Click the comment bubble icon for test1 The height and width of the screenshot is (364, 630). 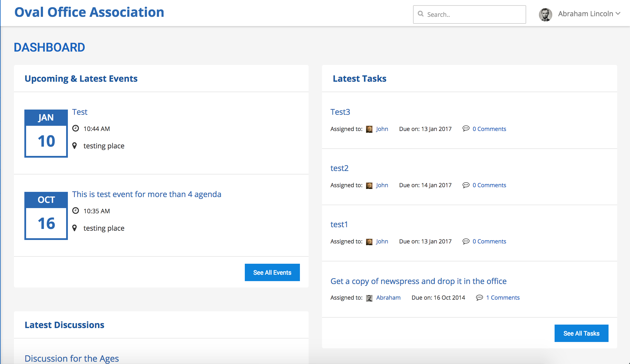pos(466,241)
